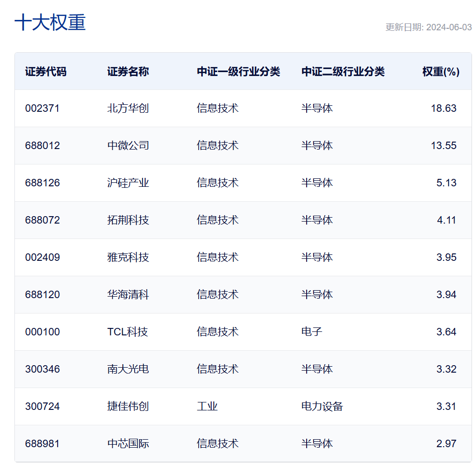Click weight value 3.31
476x473 pixels.
(446, 406)
